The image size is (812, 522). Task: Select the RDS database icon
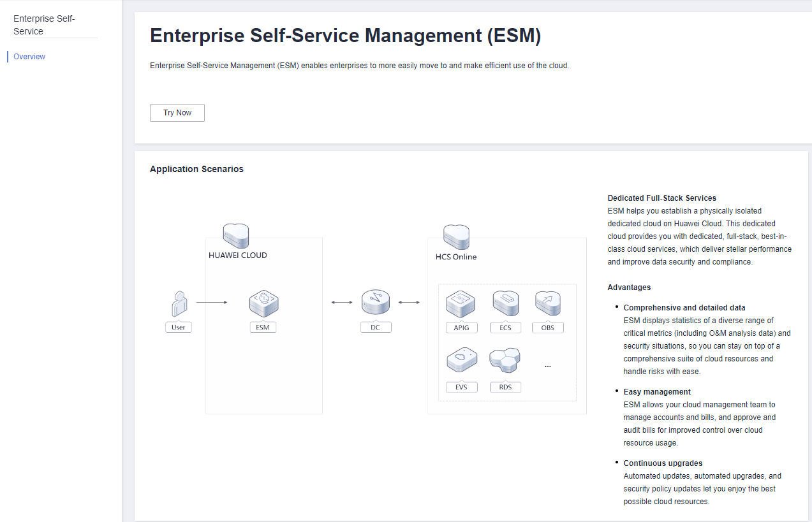505,361
